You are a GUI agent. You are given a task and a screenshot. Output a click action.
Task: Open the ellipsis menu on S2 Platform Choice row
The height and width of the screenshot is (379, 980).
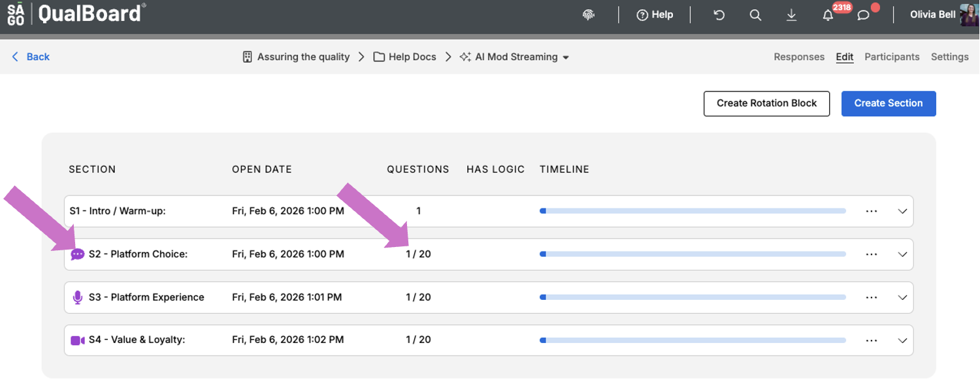(x=872, y=254)
